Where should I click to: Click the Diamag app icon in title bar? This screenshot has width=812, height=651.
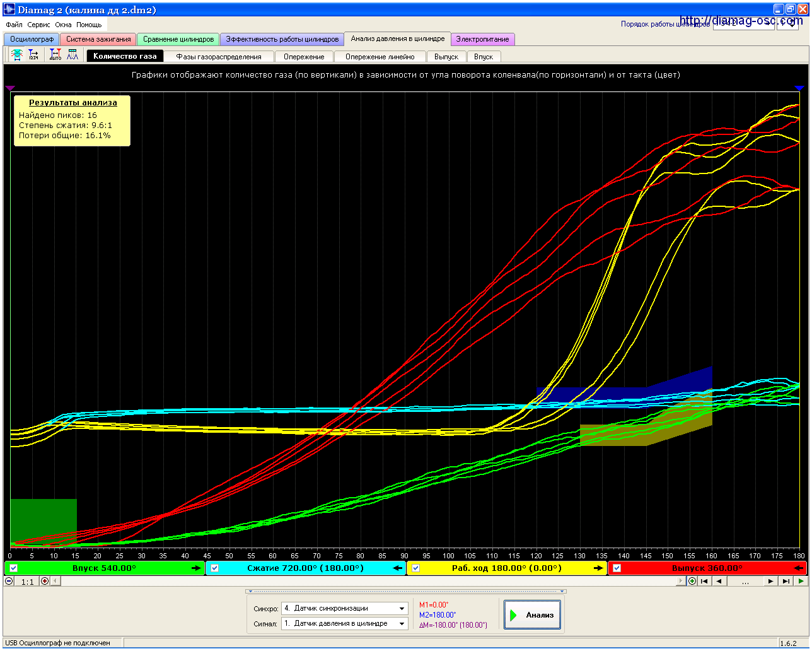(x=9, y=9)
